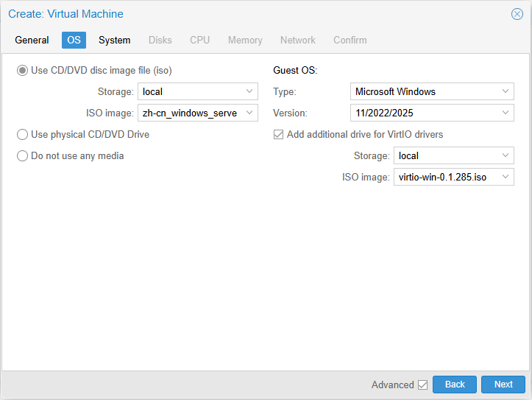Switch to the System tab
This screenshot has width=532, height=400.
(x=114, y=41)
